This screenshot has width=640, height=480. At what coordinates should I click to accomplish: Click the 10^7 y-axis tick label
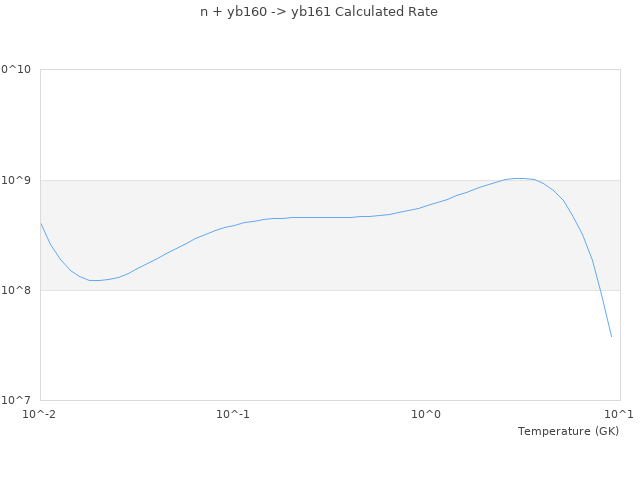20,400
